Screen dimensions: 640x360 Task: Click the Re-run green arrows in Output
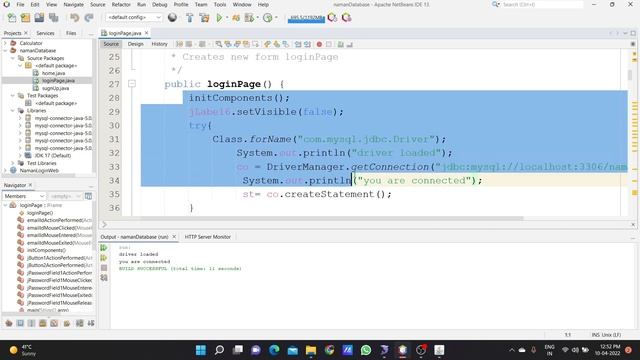point(104,247)
